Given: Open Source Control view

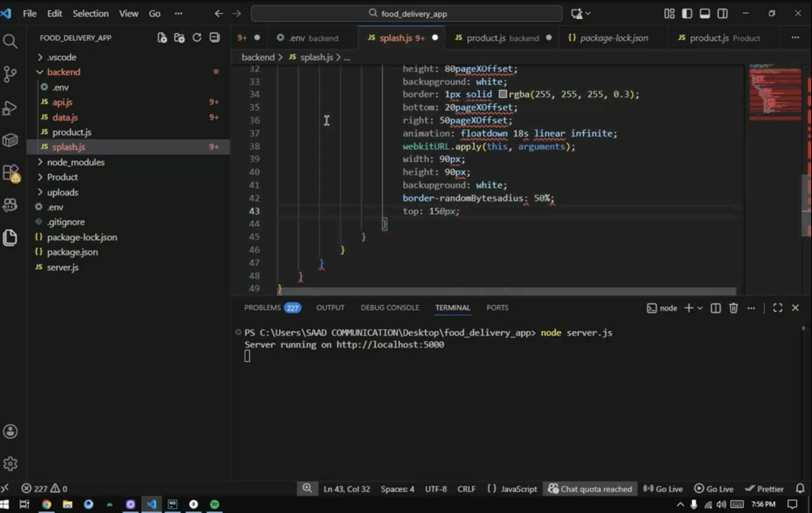Looking at the screenshot, I should 10,74.
